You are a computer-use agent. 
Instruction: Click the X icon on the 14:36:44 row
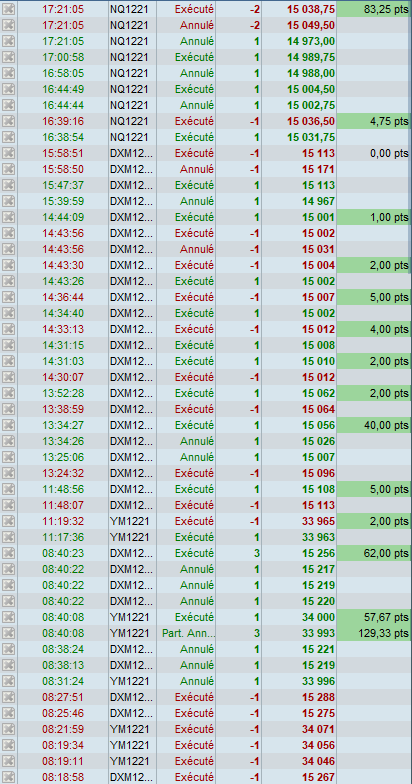pyautogui.click(x=8, y=297)
